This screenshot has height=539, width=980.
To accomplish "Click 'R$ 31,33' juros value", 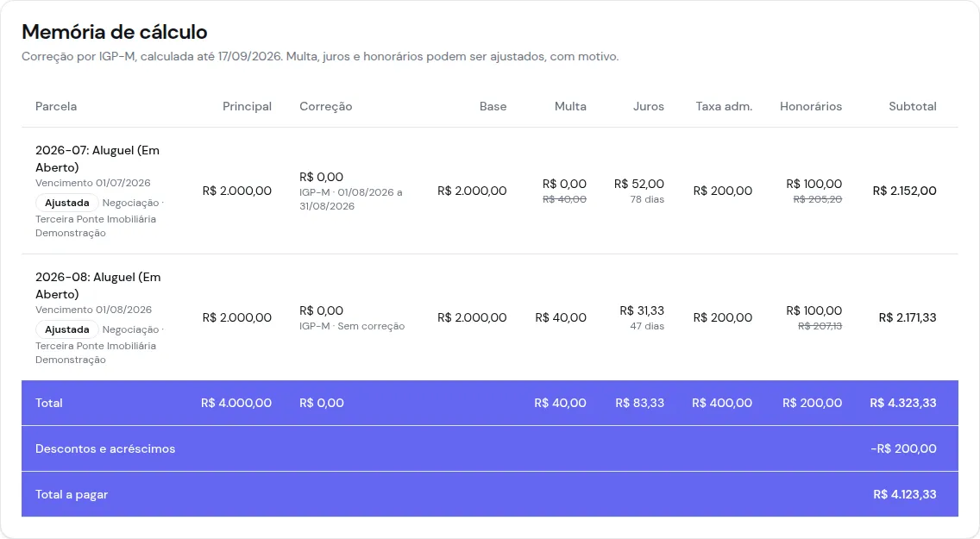I will coord(642,310).
